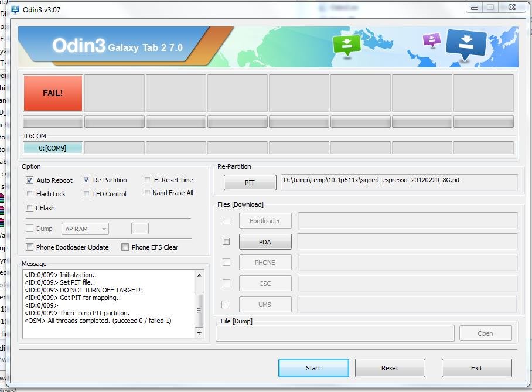Click the PHONE file button
Image resolution: width=532 pixels, height=392 pixels.
click(x=265, y=263)
